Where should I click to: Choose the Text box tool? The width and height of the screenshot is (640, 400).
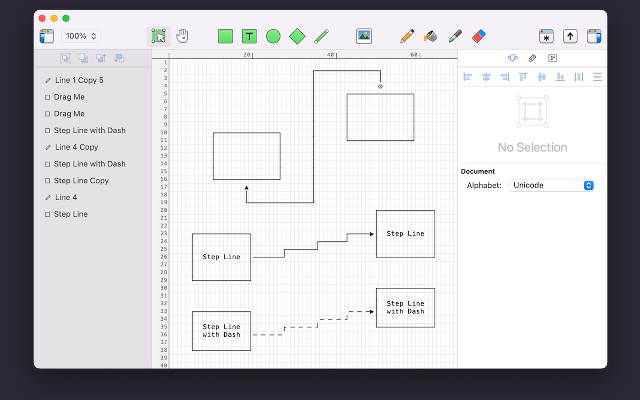coord(249,36)
